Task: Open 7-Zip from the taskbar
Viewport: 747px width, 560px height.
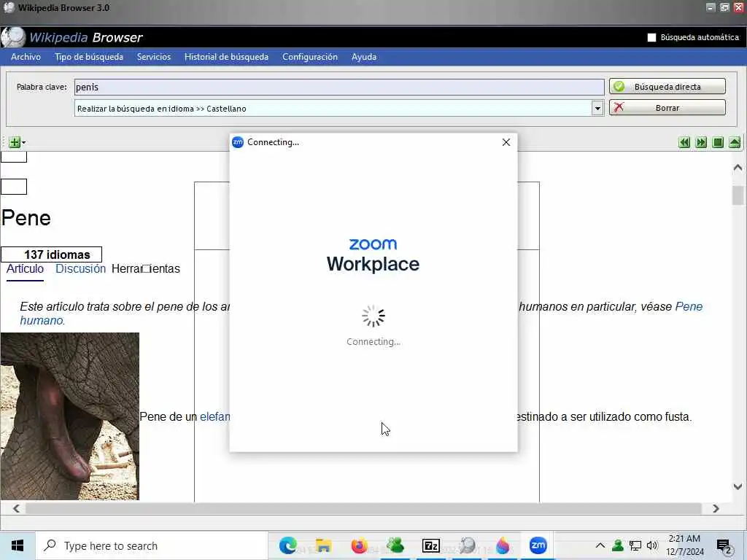Action: tap(430, 545)
